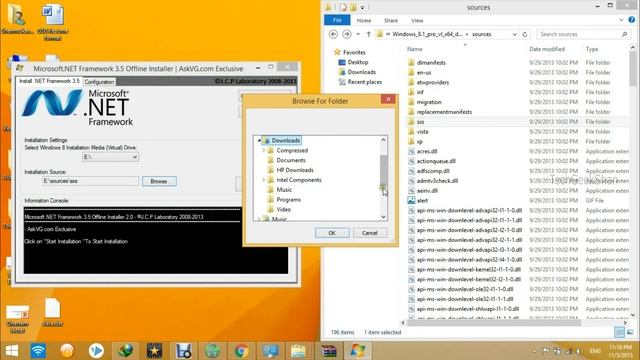Open the orange round icon on taskbar
Screen dimensions: 640x360
[67, 351]
